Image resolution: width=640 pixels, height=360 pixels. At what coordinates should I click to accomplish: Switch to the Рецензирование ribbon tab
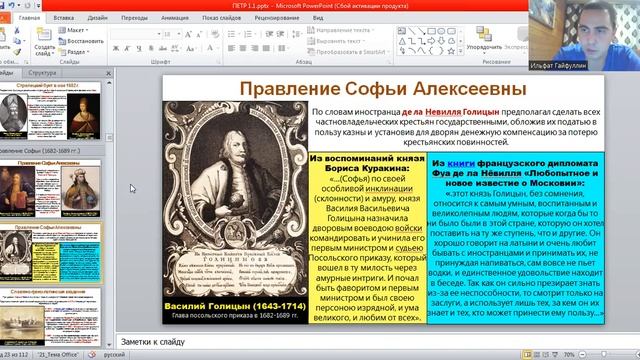(277, 18)
